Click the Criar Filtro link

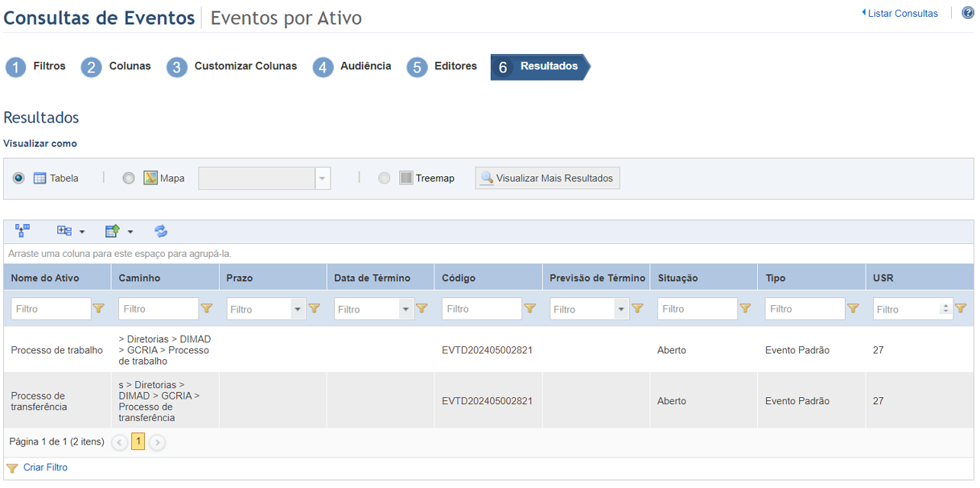pos(45,468)
